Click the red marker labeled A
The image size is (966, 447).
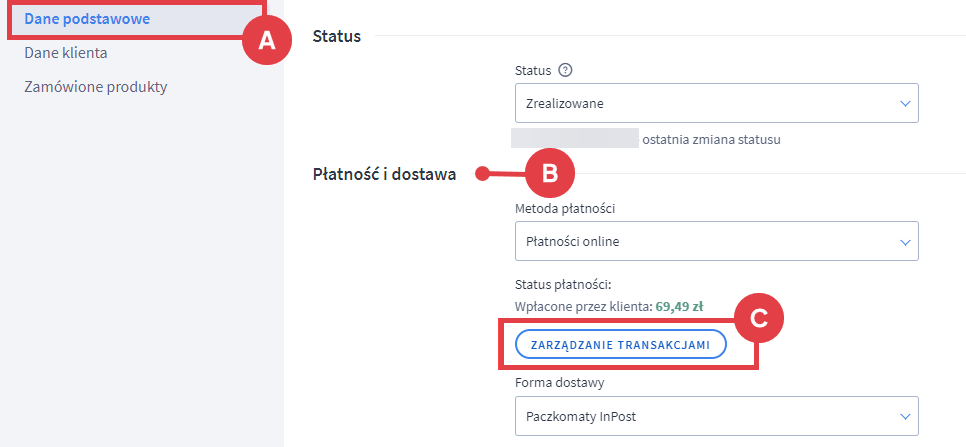tap(266, 40)
